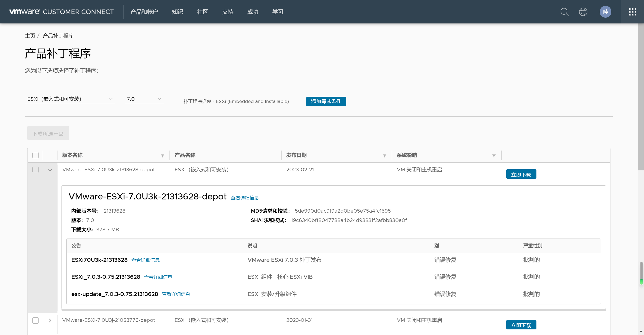This screenshot has height=335, width=644.
Task: Open the search magnifier icon
Action: (564, 12)
